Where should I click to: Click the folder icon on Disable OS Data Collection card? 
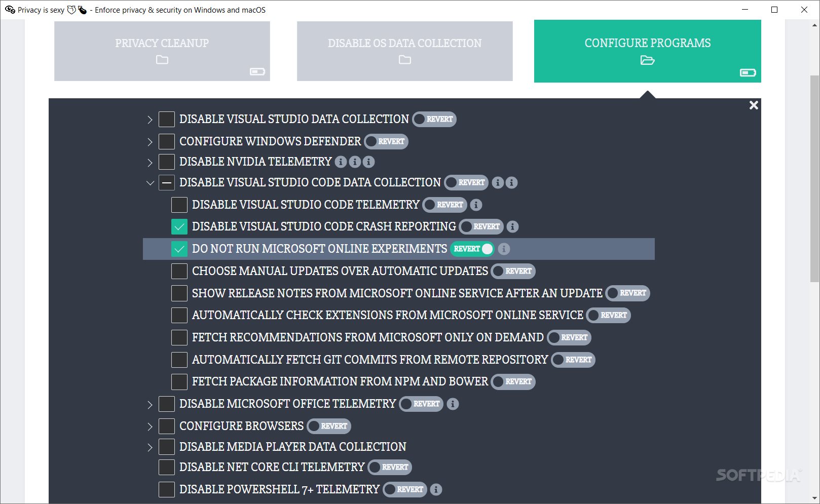[x=405, y=60]
